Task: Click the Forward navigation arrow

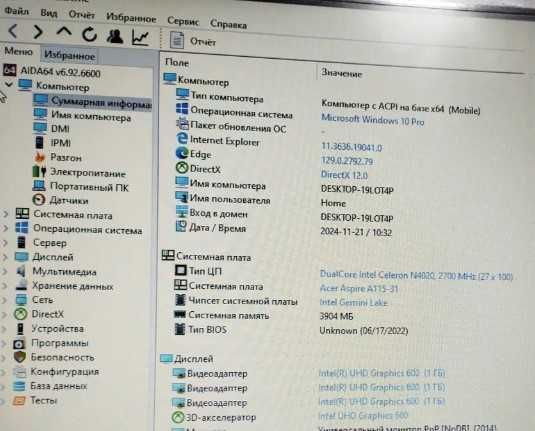Action: (x=38, y=32)
